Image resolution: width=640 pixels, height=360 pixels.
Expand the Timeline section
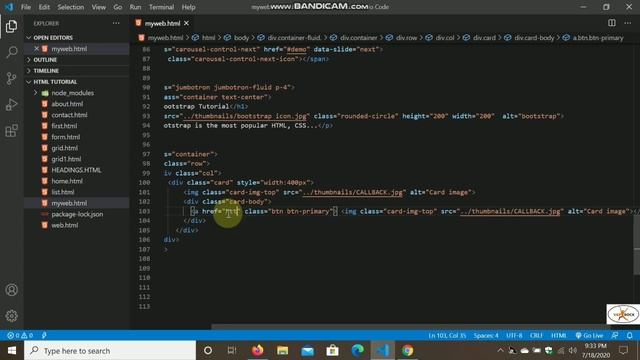(x=46, y=71)
